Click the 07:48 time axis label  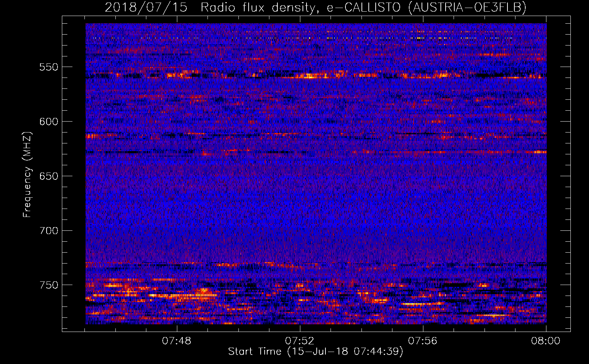click(177, 341)
